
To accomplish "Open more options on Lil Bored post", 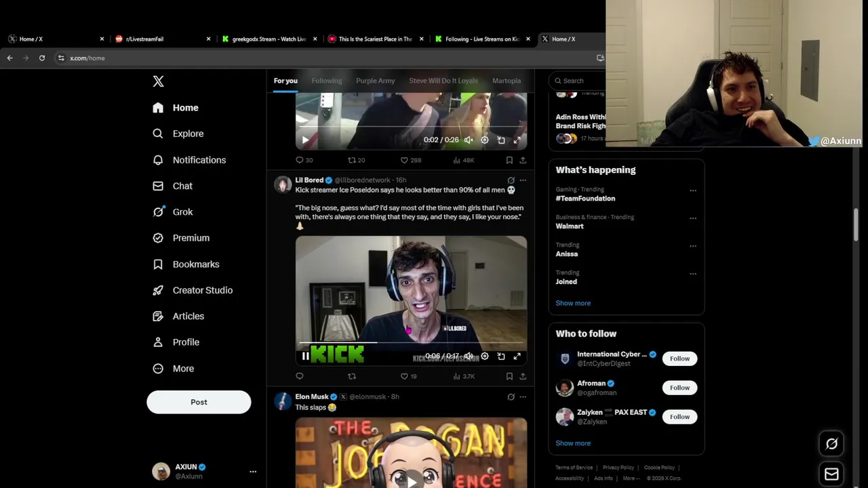I will [523, 180].
